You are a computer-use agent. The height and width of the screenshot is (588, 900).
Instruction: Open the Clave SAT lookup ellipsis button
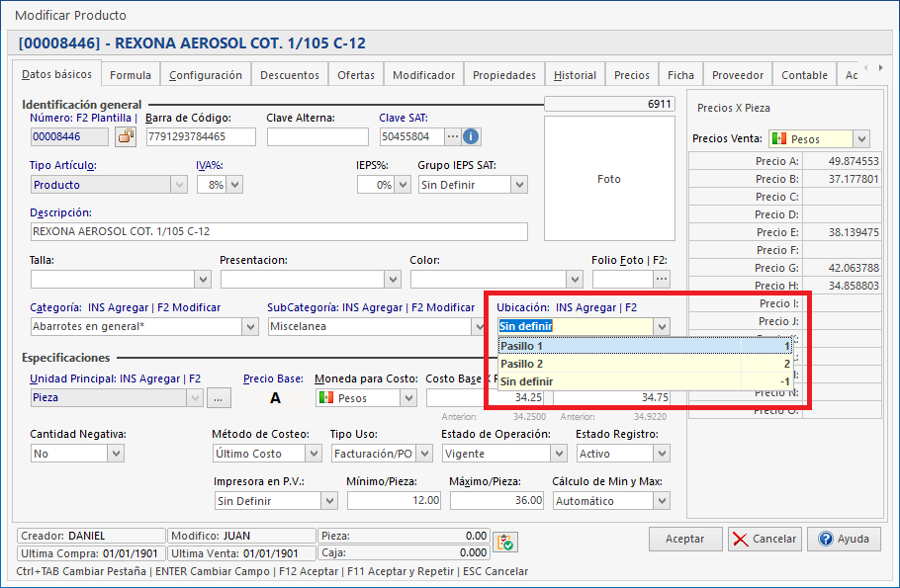coord(453,137)
